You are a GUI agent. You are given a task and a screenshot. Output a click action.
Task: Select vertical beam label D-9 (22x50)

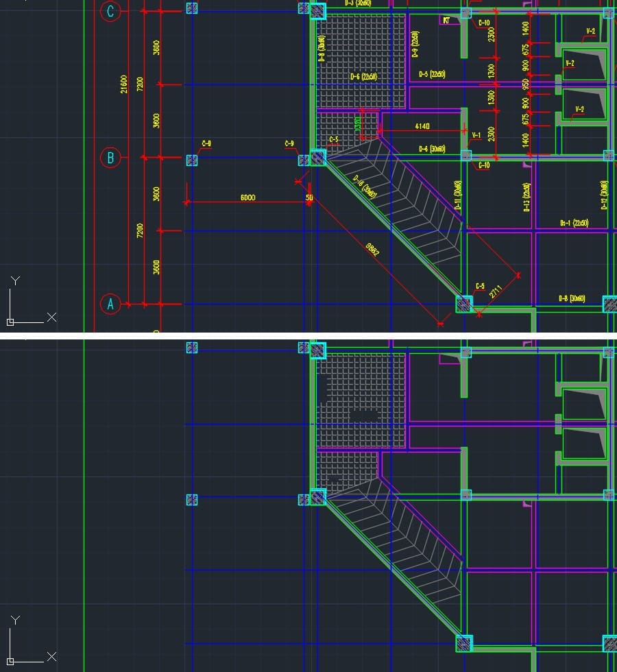tap(415, 44)
